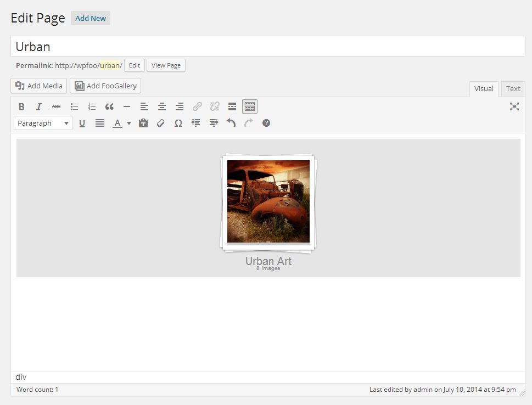Insert a link with the chain icon

click(197, 106)
